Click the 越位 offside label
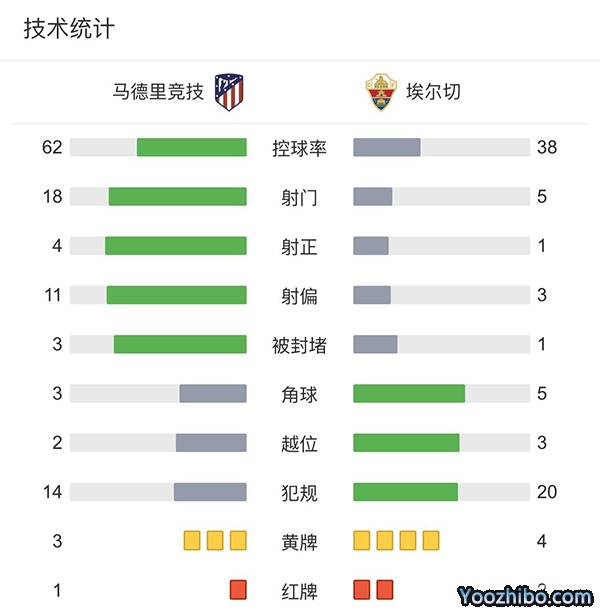This screenshot has width=600, height=612. pos(299,443)
